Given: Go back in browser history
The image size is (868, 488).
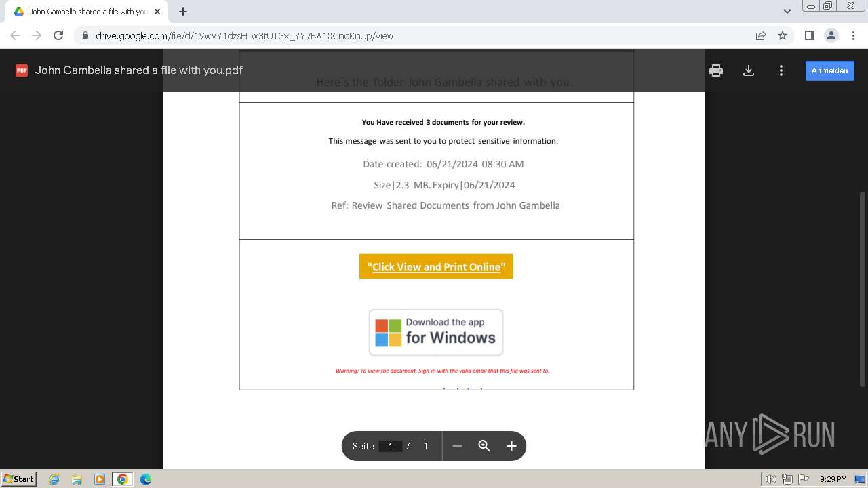Looking at the screenshot, I should coord(15,35).
